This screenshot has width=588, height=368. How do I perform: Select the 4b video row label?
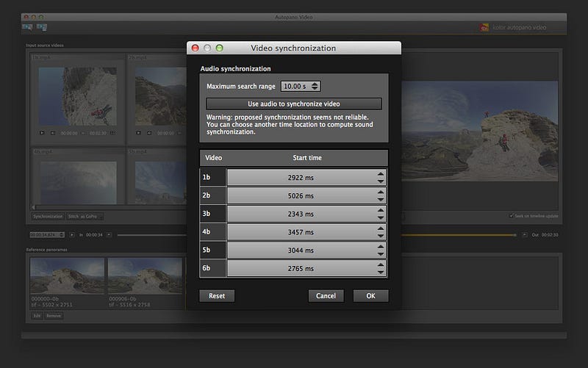(212, 231)
